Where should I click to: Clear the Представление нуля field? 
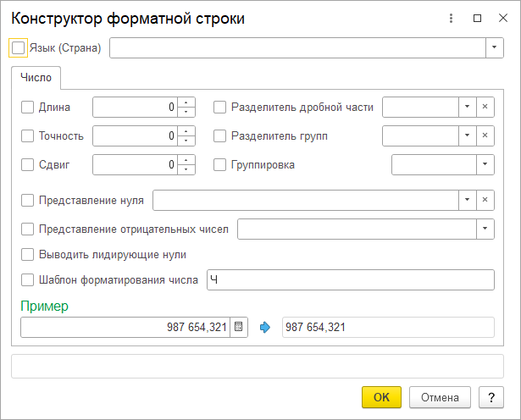[x=485, y=200]
